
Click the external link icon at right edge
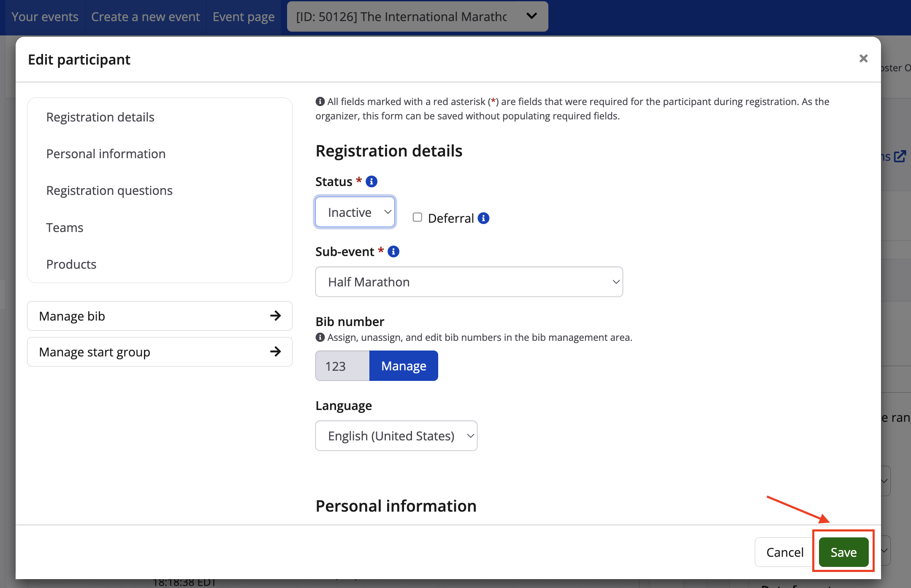click(x=900, y=156)
